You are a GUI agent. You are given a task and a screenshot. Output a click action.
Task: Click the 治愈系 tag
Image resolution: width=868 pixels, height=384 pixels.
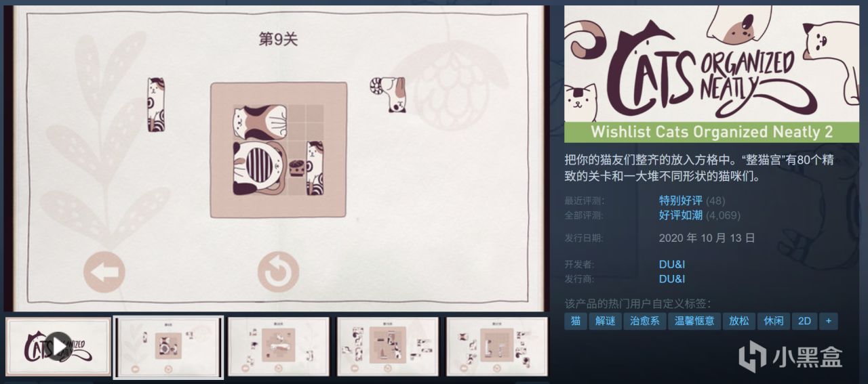[x=644, y=321]
